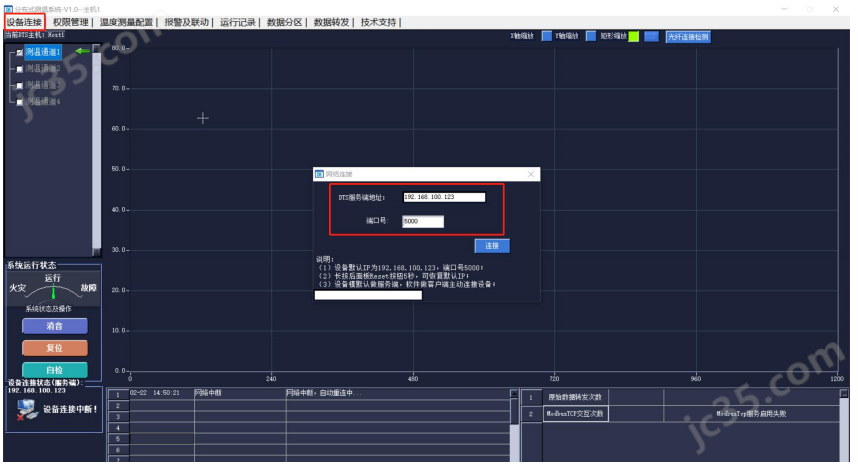Image resolution: width=858 pixels, height=467 pixels.
Task: Click the 原始数据转发次数 cell
Action: click(x=575, y=397)
